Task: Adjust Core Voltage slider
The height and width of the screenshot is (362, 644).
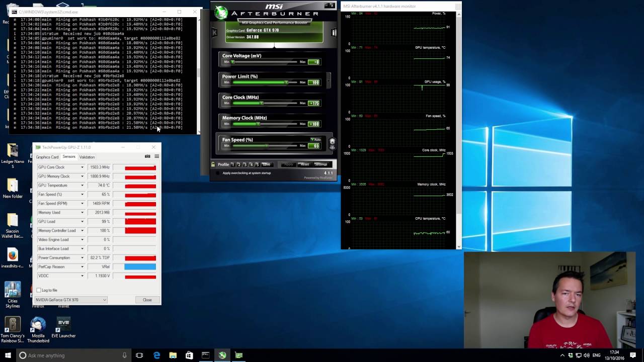Action: [264, 62]
